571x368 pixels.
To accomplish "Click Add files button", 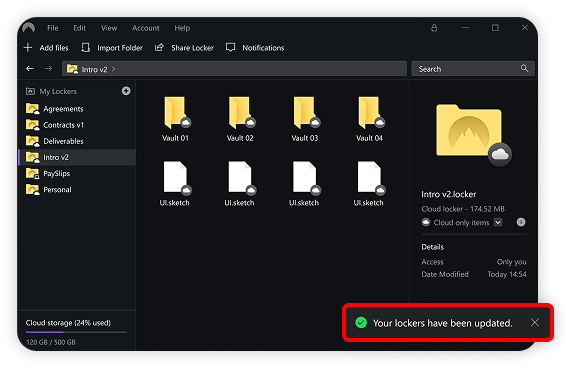I will [x=46, y=48].
